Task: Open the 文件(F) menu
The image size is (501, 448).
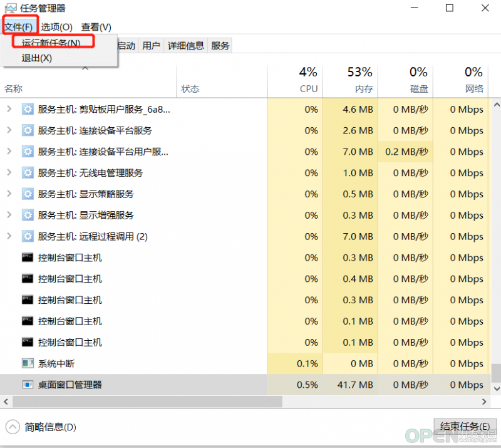Action: coord(19,27)
